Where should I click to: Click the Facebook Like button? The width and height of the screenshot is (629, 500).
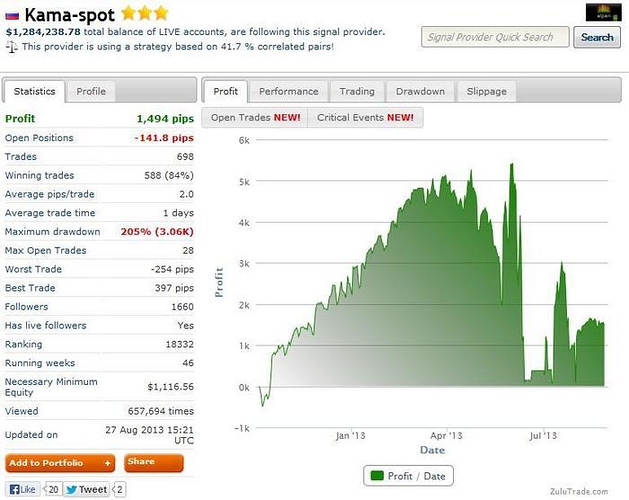[23, 489]
